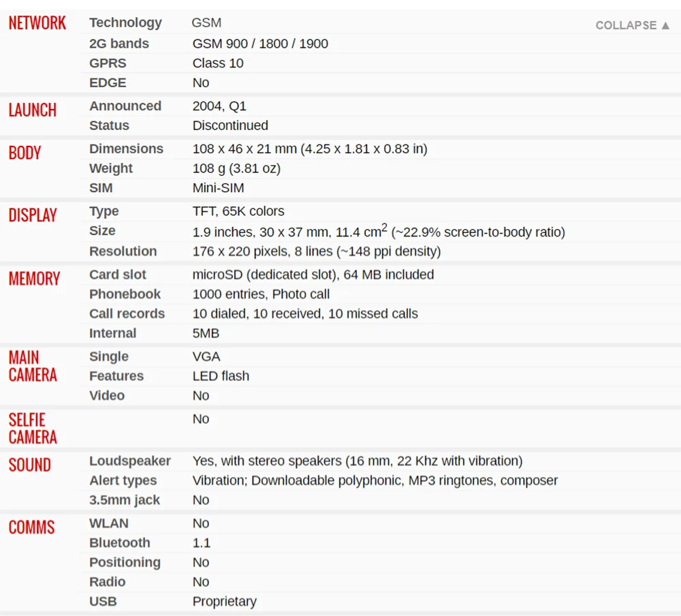
Task: Open the 3.5mm jack spec label
Action: (x=125, y=500)
